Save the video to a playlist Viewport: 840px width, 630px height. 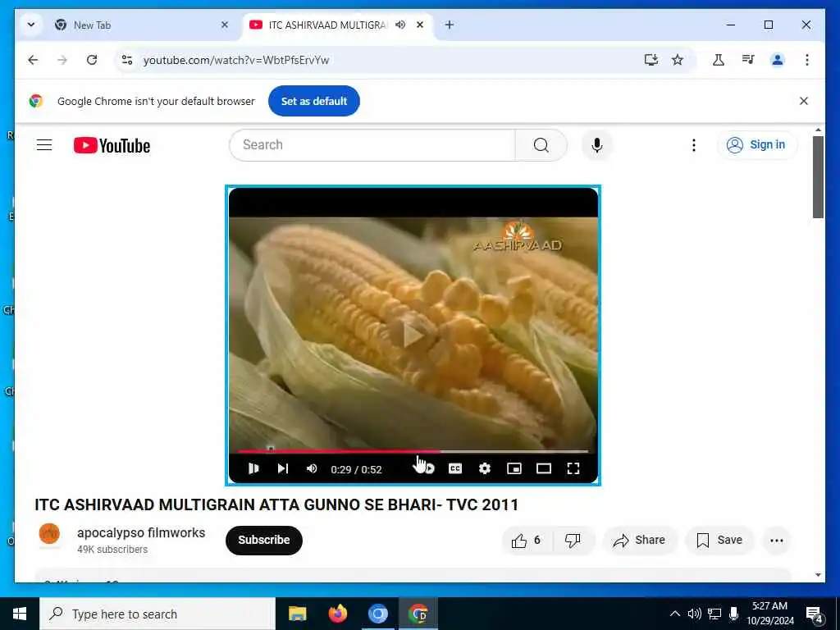click(x=719, y=540)
